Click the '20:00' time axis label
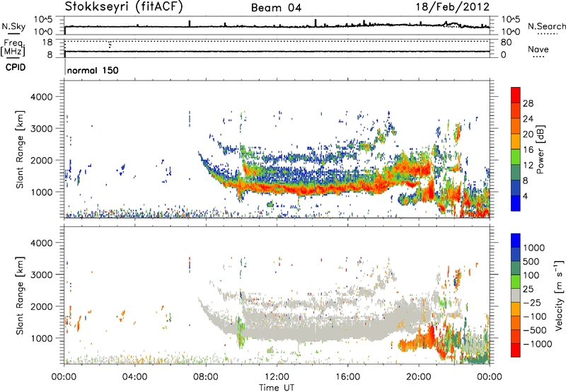Image resolution: width=566 pixels, height=392 pixels. [419, 377]
